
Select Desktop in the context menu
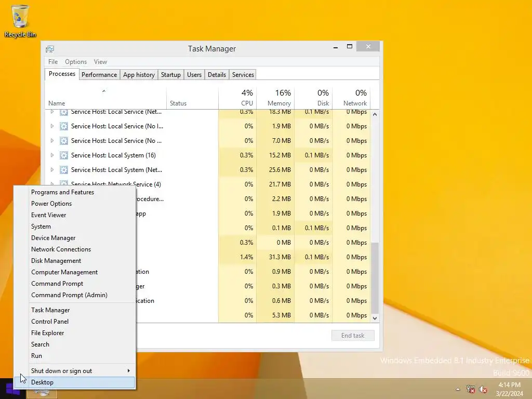click(x=75, y=382)
